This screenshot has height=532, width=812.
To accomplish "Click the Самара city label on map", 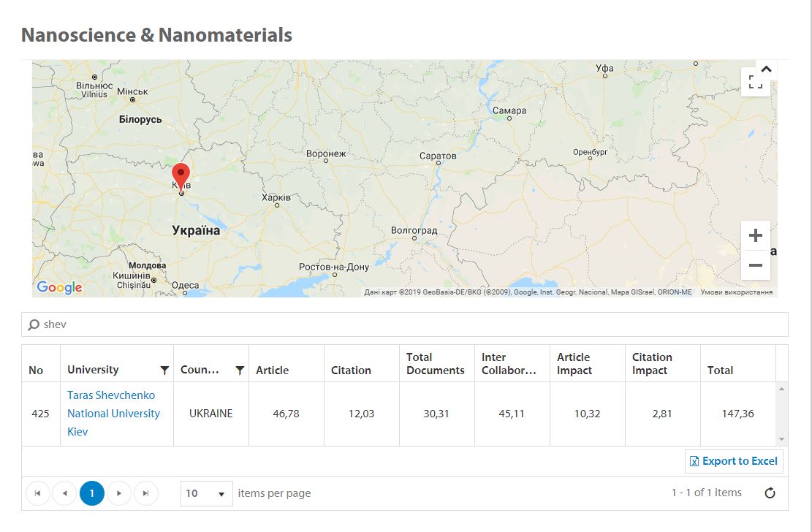I will coord(509,110).
